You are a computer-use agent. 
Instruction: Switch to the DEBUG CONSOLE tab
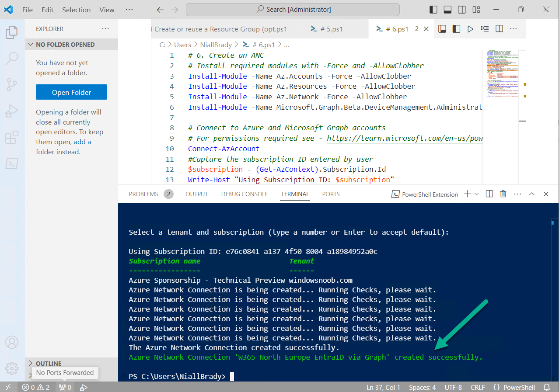245,194
